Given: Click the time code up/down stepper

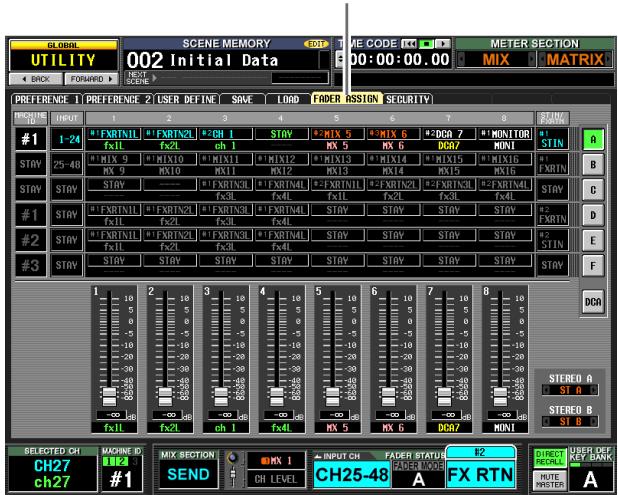Looking at the screenshot, I should (340, 60).
